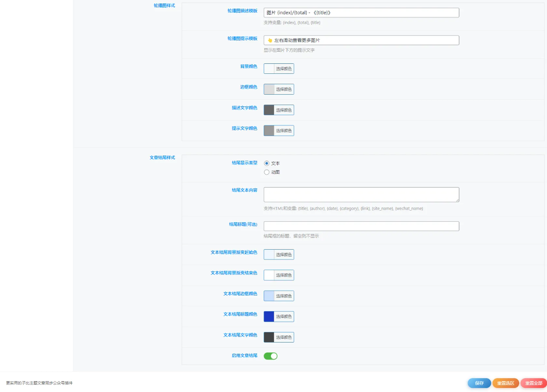Open 文本结尾边框颜色 color selector
The image size is (547, 392).
(279, 296)
